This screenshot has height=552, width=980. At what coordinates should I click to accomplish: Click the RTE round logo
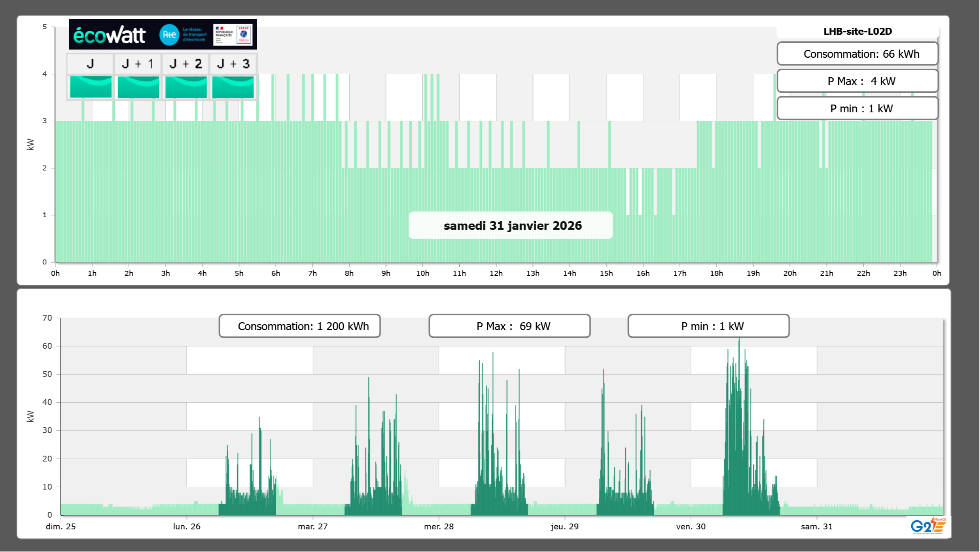pos(169,35)
